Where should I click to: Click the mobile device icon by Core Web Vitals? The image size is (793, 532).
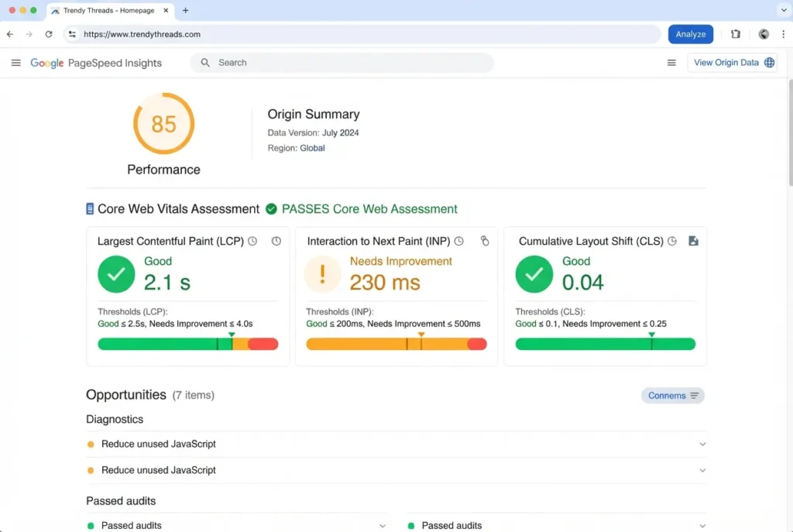click(90, 209)
